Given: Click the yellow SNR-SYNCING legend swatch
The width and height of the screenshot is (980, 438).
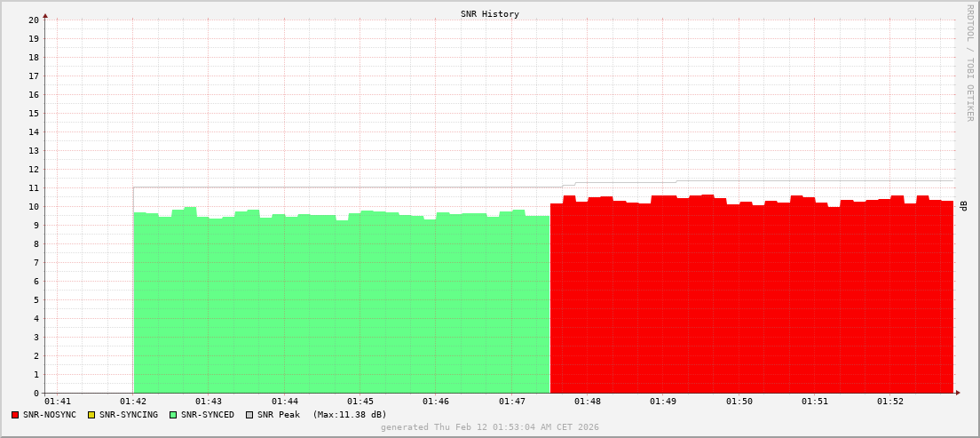Looking at the screenshot, I should tap(91, 415).
